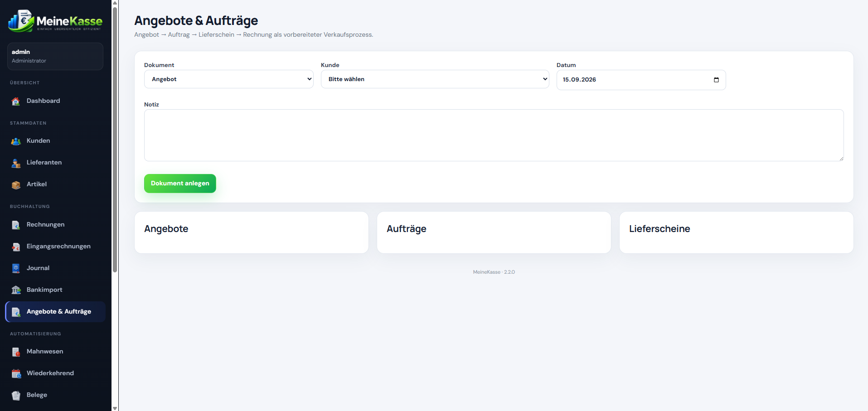Open Eingangsrechnungen label
Screen dimensions: 868x411
58,246
